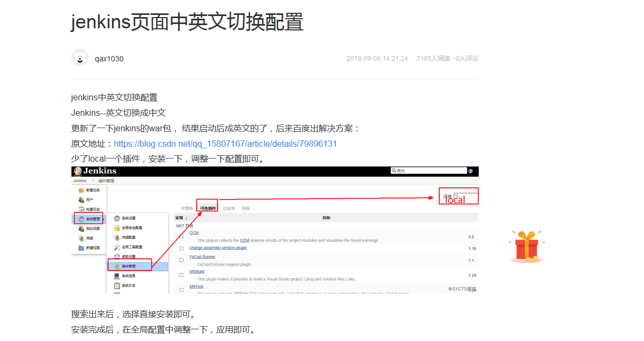This screenshot has width=644, height=341.
Task: Click the Jenkins 查找 search field
Action: [431, 171]
